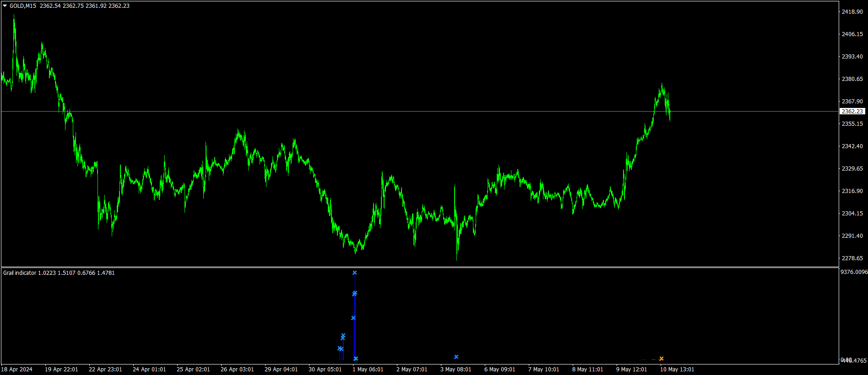Screen dimensions: 868x375
Task: Select Grail indicator value 1.5107
Action: [x=66, y=273]
